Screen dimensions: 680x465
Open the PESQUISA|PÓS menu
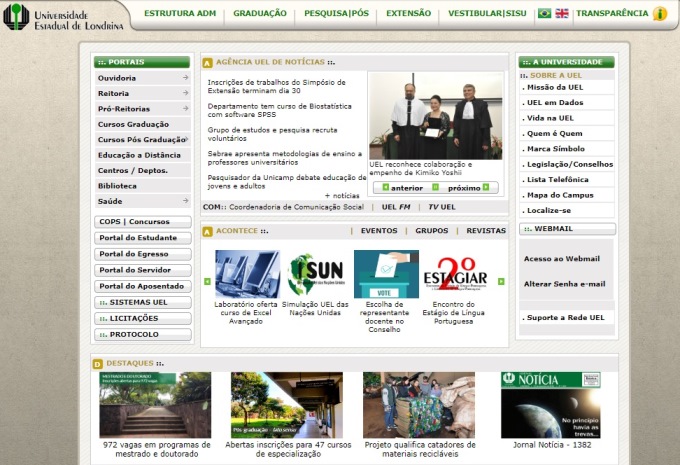click(x=337, y=13)
